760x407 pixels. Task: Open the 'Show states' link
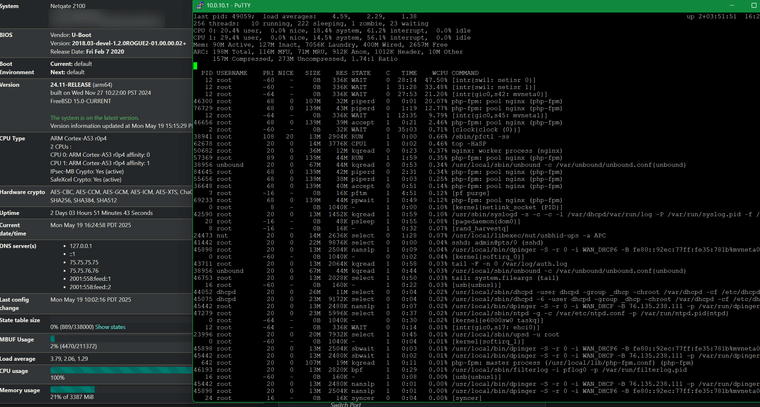(110, 327)
